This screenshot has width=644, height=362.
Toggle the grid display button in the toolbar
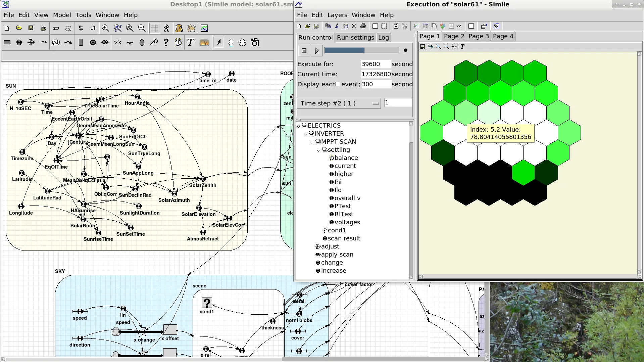click(154, 28)
